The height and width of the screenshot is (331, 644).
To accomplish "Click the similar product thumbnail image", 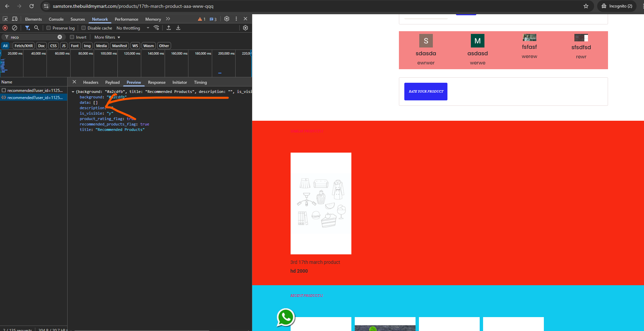I will coord(321,203).
